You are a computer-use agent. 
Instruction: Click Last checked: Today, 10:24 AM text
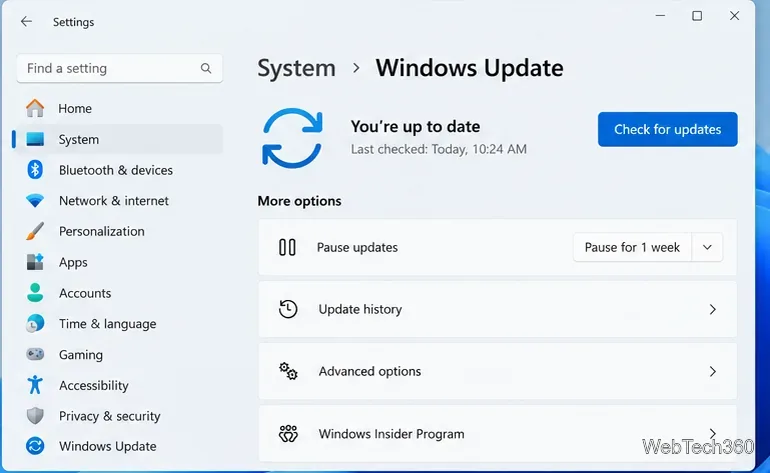point(439,149)
